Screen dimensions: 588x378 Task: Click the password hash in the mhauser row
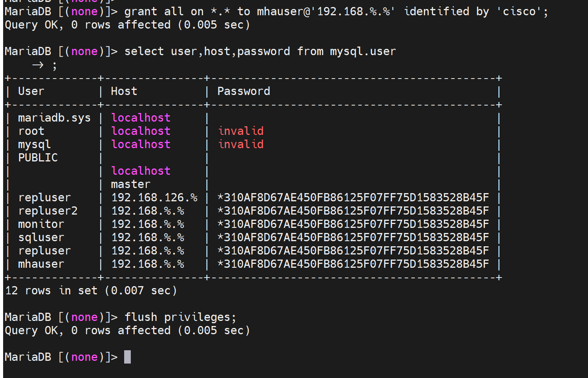tap(353, 264)
